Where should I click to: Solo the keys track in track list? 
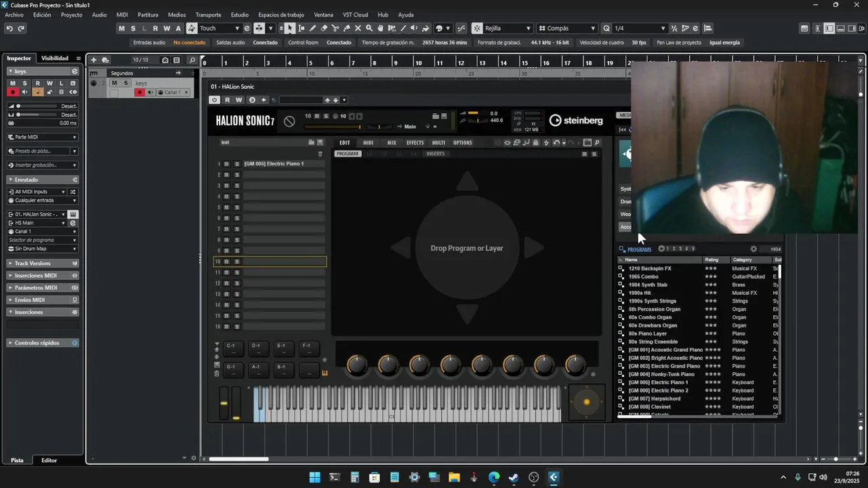(x=125, y=83)
